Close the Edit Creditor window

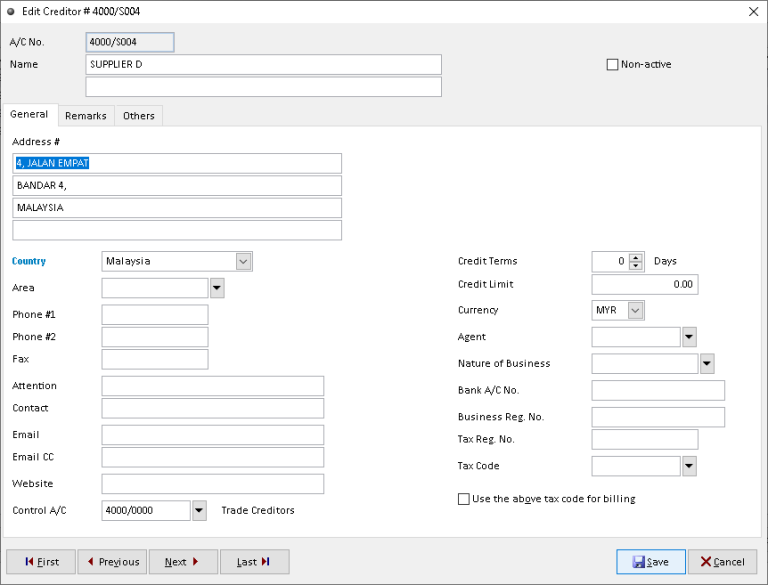click(x=753, y=11)
